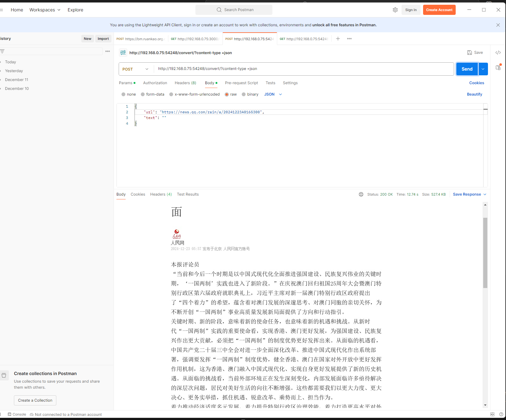Open the Workspaces dropdown
This screenshot has height=420, width=506.
tap(45, 10)
